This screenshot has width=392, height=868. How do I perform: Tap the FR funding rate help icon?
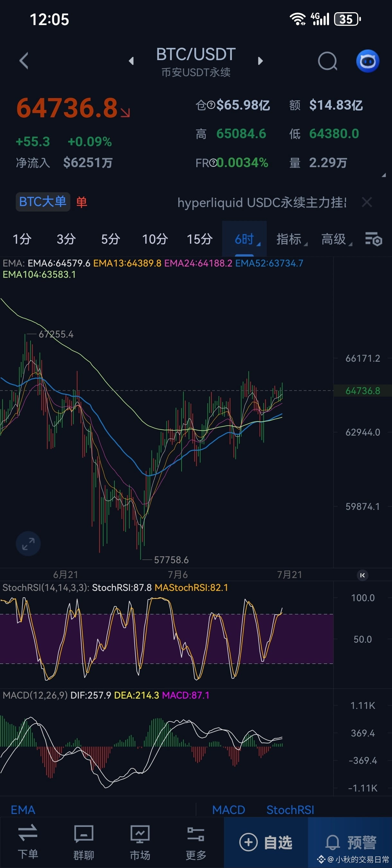(x=213, y=163)
